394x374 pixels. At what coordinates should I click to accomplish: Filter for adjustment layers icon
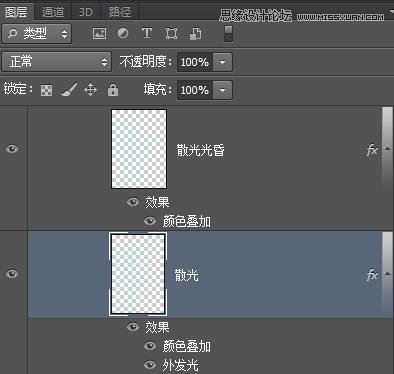click(x=123, y=33)
